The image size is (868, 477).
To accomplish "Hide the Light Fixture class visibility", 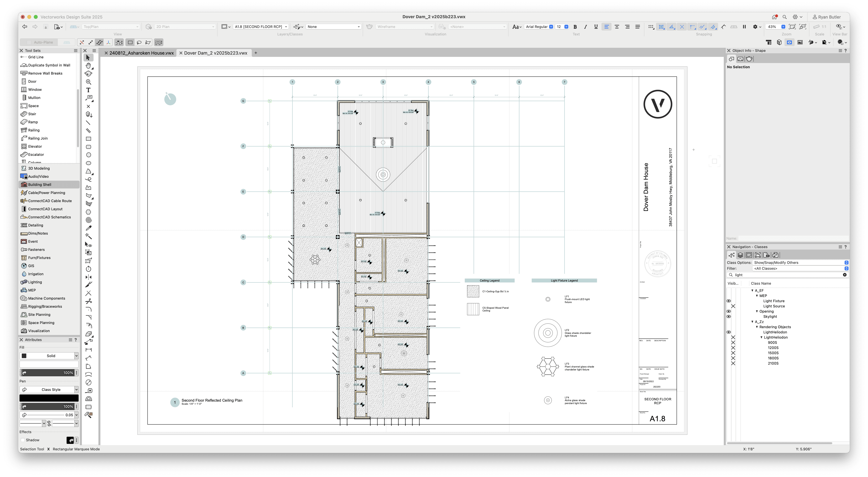I will coord(729,301).
